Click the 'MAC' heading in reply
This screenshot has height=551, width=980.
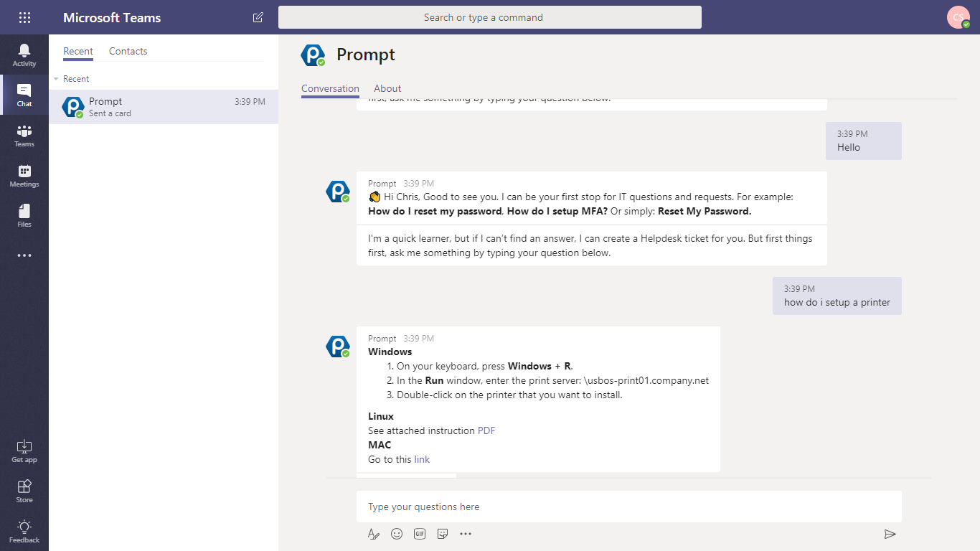tap(380, 445)
